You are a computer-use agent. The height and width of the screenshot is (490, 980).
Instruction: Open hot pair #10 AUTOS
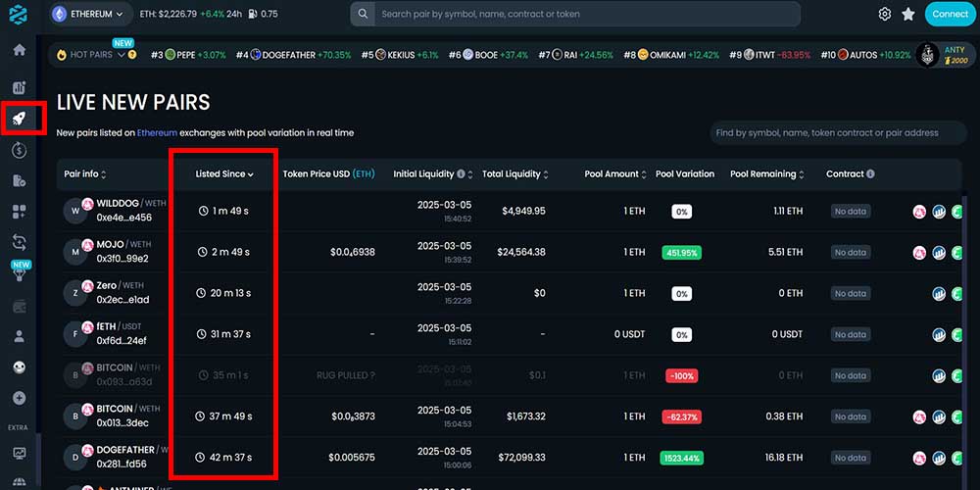865,55
